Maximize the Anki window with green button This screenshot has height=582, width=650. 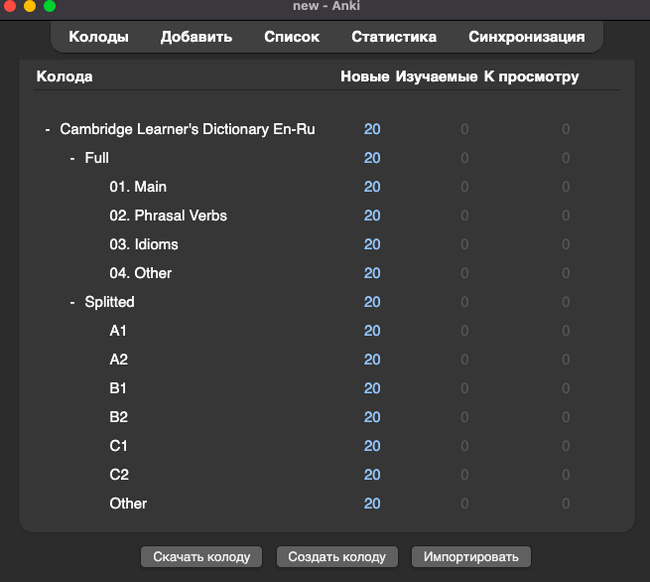50,6
